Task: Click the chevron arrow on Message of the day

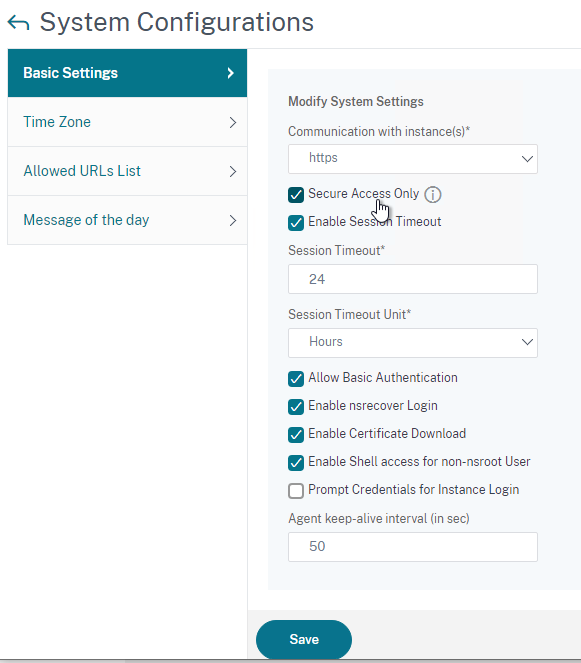Action: point(233,221)
